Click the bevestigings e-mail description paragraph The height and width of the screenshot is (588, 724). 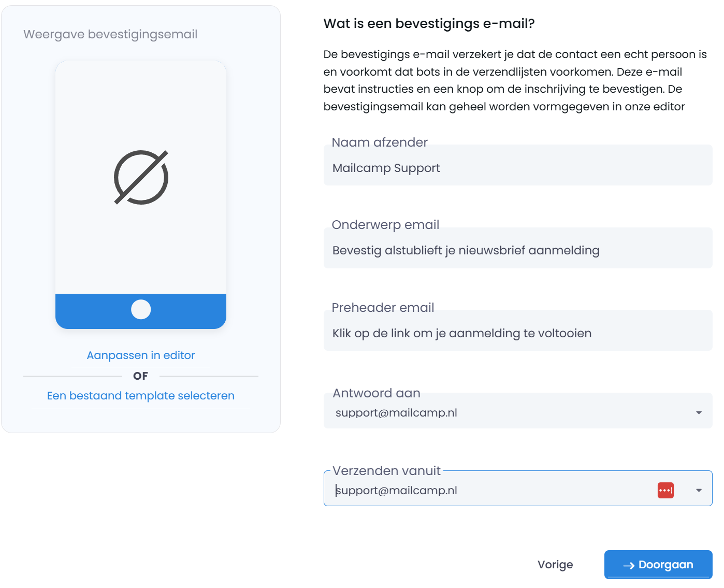point(515,80)
